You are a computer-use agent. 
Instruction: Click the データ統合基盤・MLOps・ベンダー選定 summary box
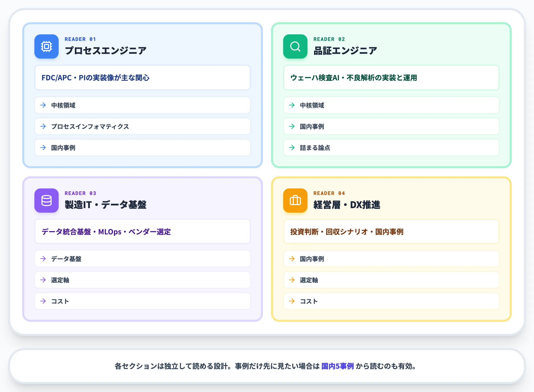click(x=143, y=231)
